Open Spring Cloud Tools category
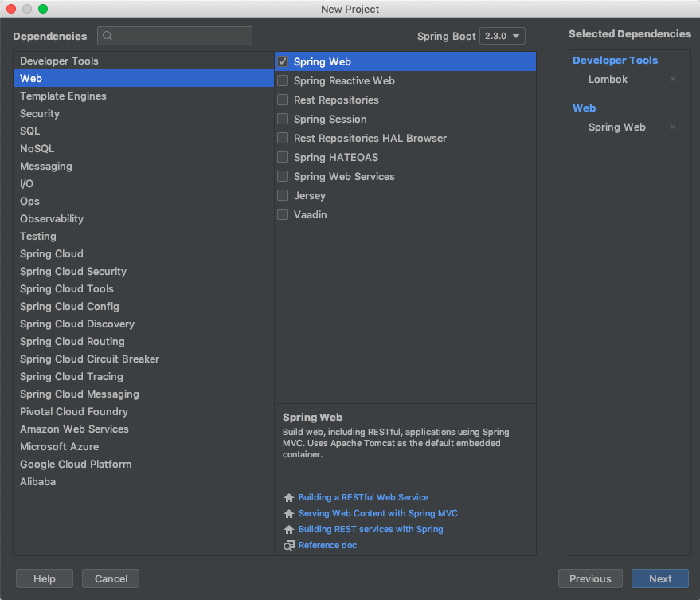This screenshot has height=600, width=700. pyautogui.click(x=143, y=288)
